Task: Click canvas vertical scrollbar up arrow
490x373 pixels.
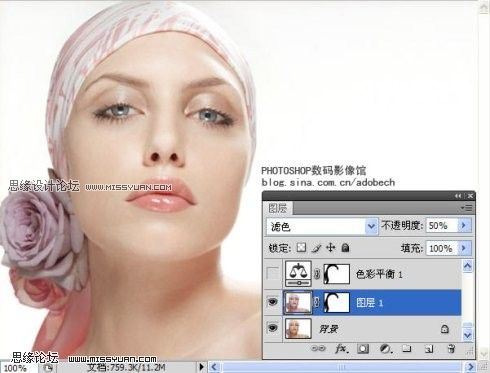Action: [484, 8]
